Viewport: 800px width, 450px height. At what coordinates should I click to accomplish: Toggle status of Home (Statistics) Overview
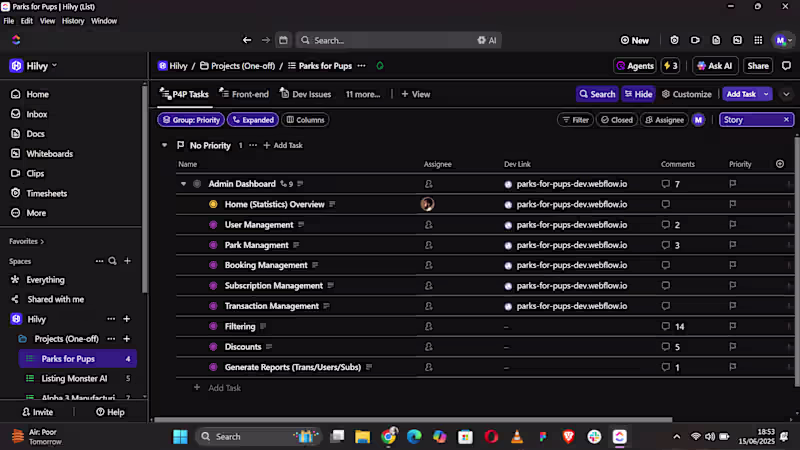213,204
